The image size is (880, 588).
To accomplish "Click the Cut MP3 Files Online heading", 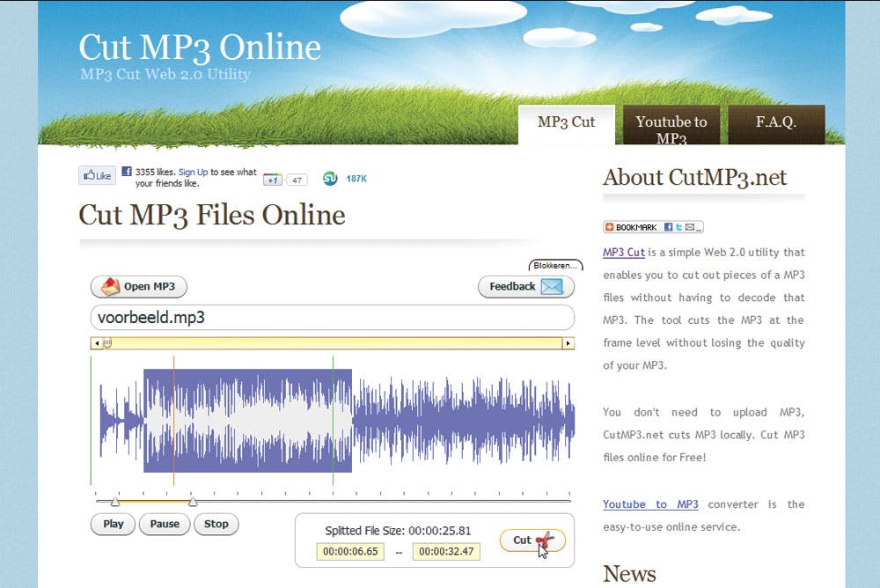I will (x=212, y=215).
